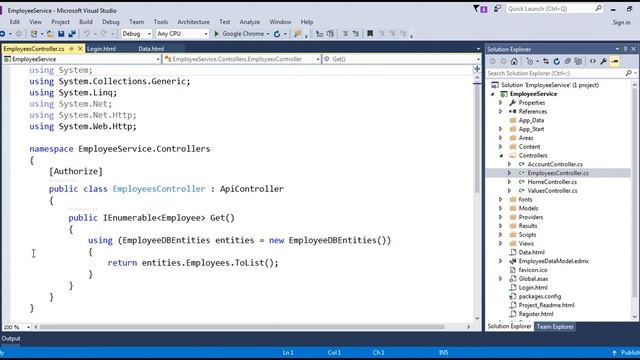640x360 pixels.
Task: Click the Open File folder icon
Action: 50,34
